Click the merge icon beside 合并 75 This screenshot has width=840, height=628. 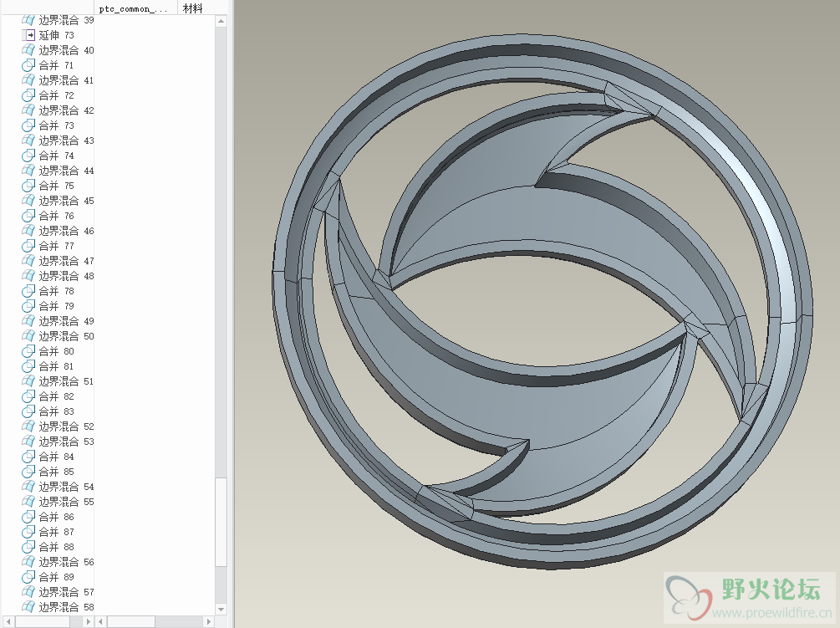(28, 186)
